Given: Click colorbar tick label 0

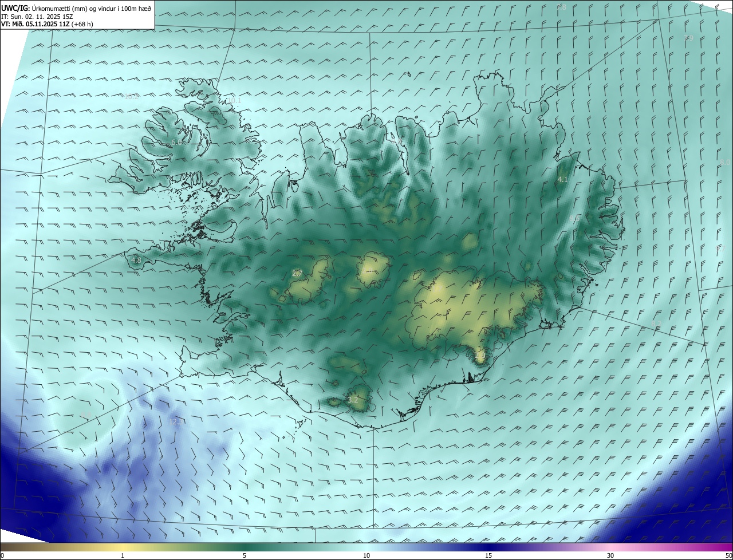Looking at the screenshot, I should click(2, 555).
